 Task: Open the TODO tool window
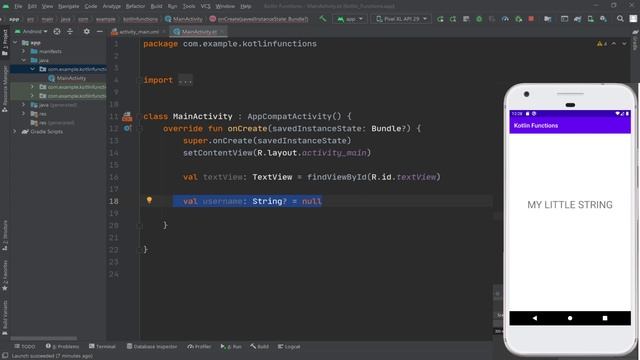[25, 347]
